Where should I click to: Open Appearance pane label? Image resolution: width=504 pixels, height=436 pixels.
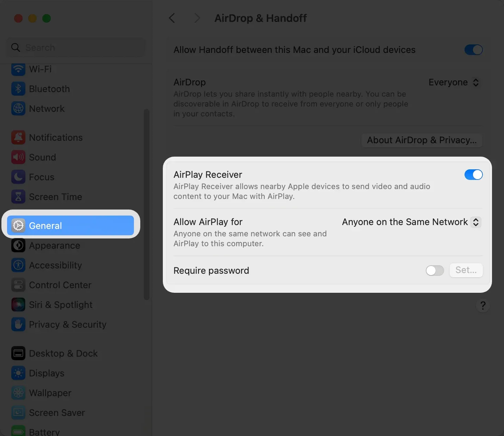54,246
